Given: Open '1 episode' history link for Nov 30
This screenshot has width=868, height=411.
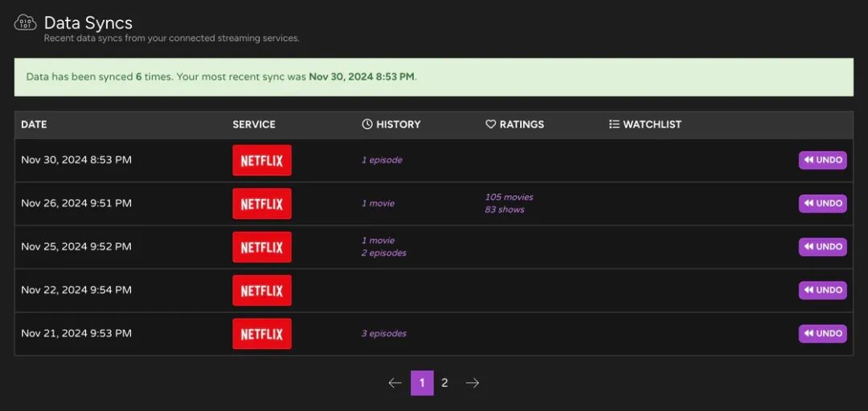Looking at the screenshot, I should (x=382, y=160).
